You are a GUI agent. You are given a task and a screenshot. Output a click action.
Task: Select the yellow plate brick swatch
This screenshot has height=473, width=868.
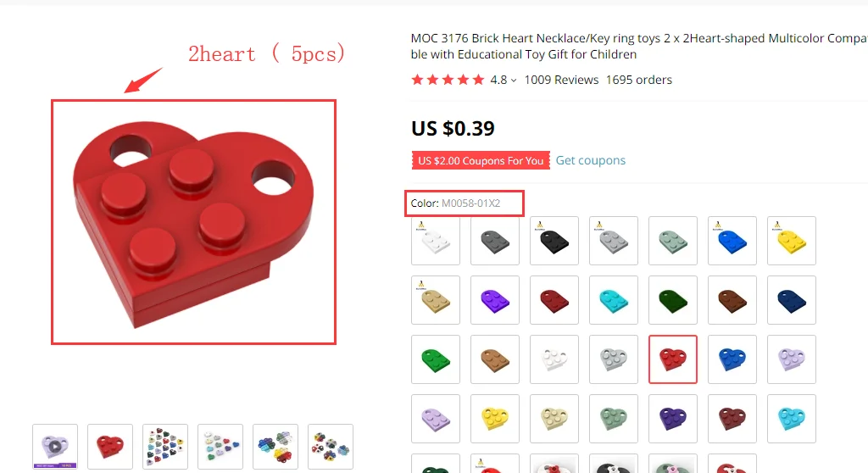(792, 241)
